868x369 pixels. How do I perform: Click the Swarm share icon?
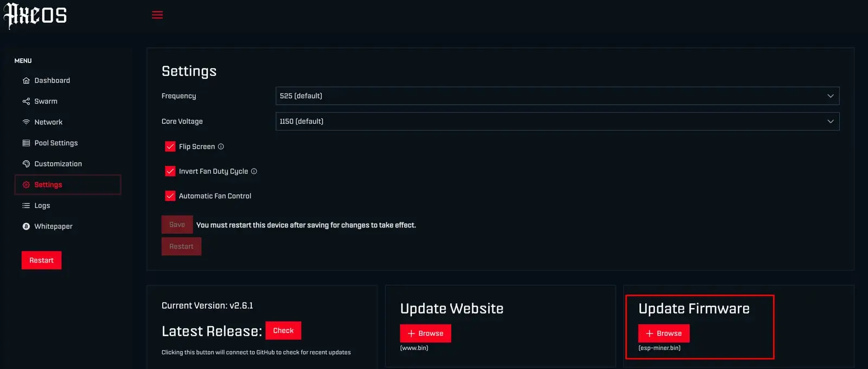coord(26,101)
